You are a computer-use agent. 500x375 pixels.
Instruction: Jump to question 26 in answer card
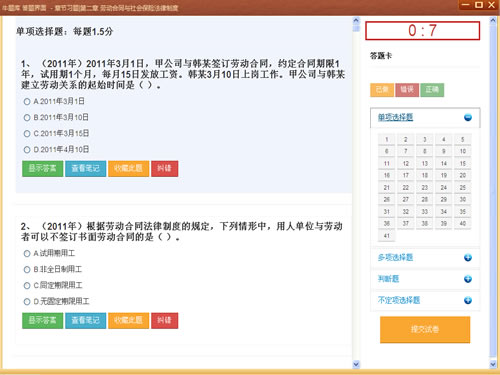click(x=387, y=199)
